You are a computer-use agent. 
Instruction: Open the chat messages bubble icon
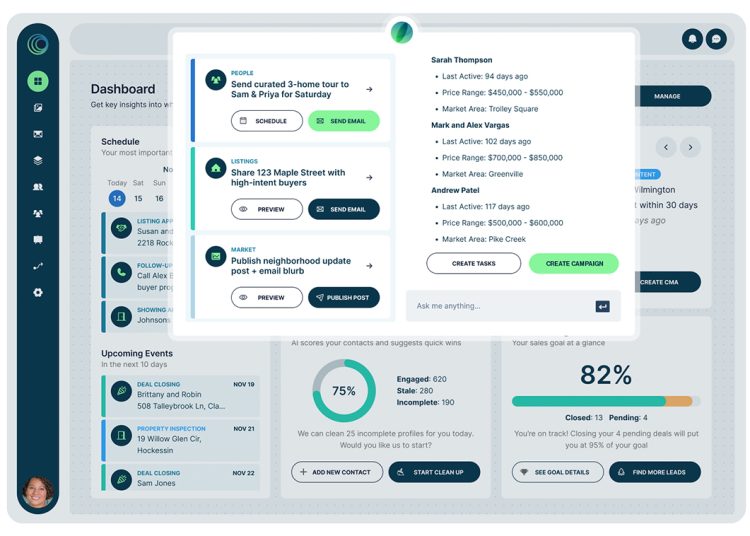(715, 39)
